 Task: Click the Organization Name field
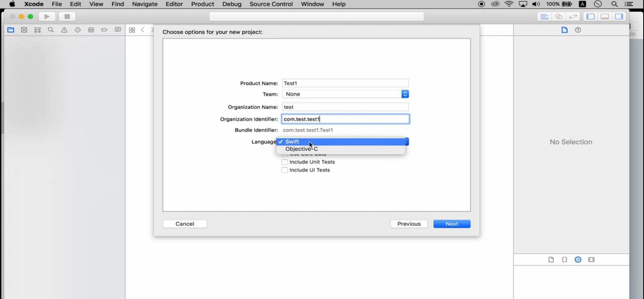click(x=345, y=107)
